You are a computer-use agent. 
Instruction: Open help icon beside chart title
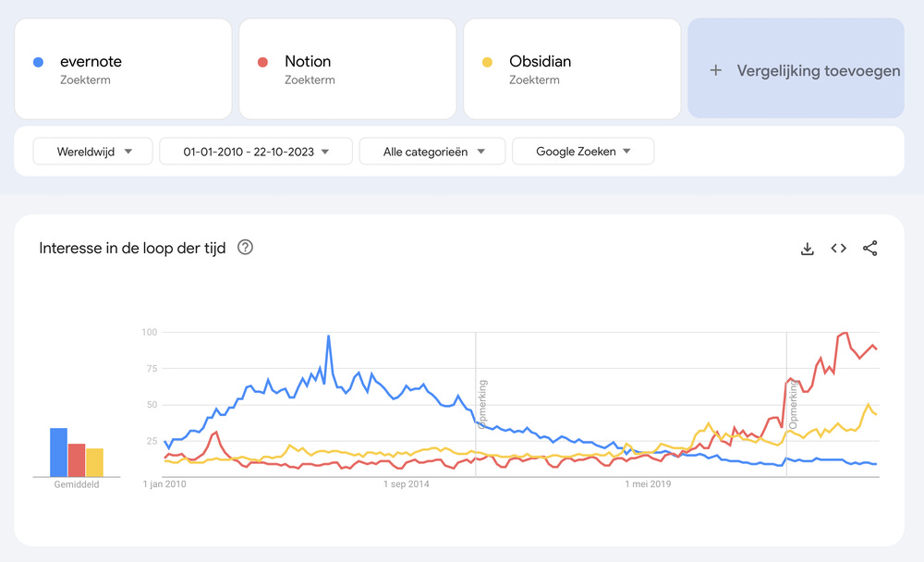[x=245, y=248]
